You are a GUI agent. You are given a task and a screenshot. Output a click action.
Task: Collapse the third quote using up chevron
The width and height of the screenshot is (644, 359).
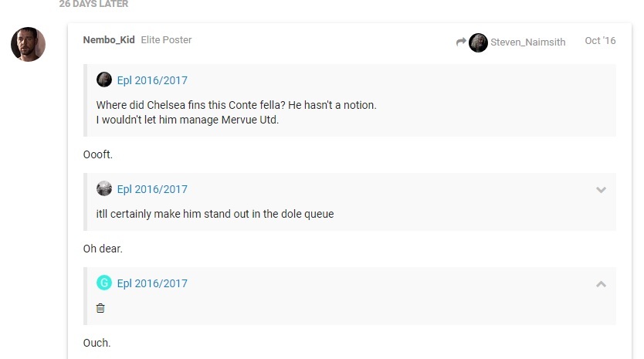pyautogui.click(x=601, y=284)
